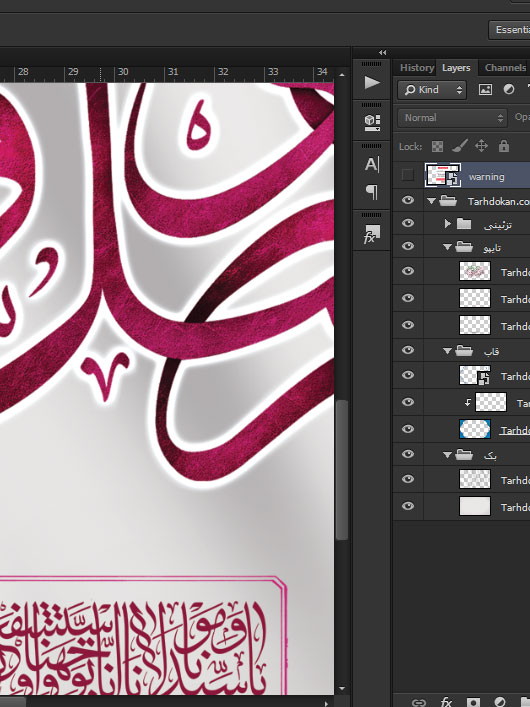530x707 pixels.
Task: Add layer mask icon
Action: 473,702
